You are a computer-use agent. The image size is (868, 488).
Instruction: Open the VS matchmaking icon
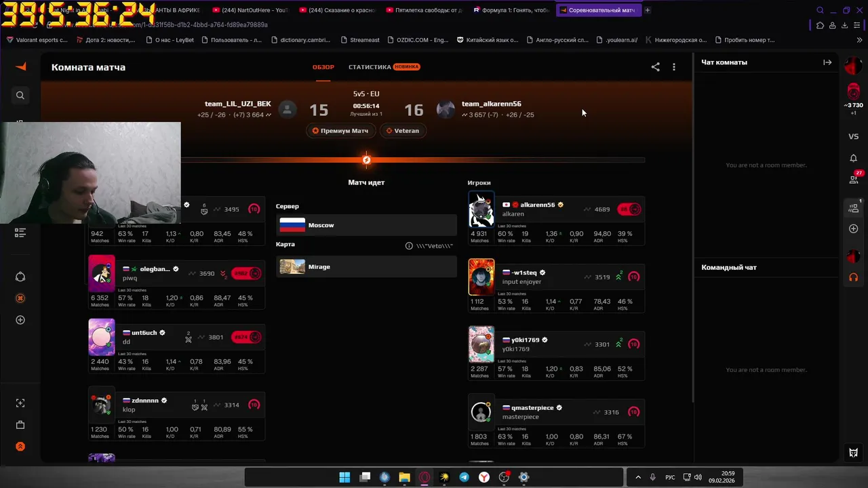click(853, 136)
